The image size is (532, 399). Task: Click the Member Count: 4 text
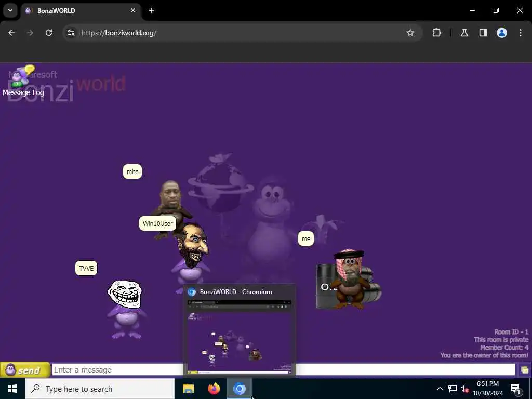pos(504,348)
